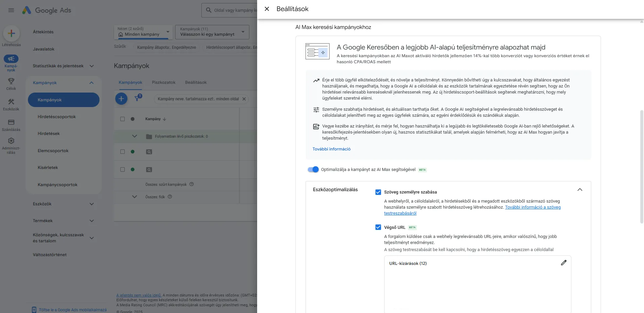Open the Számlázás billing card icon
The width and height of the screenshot is (644, 313).
(11, 122)
